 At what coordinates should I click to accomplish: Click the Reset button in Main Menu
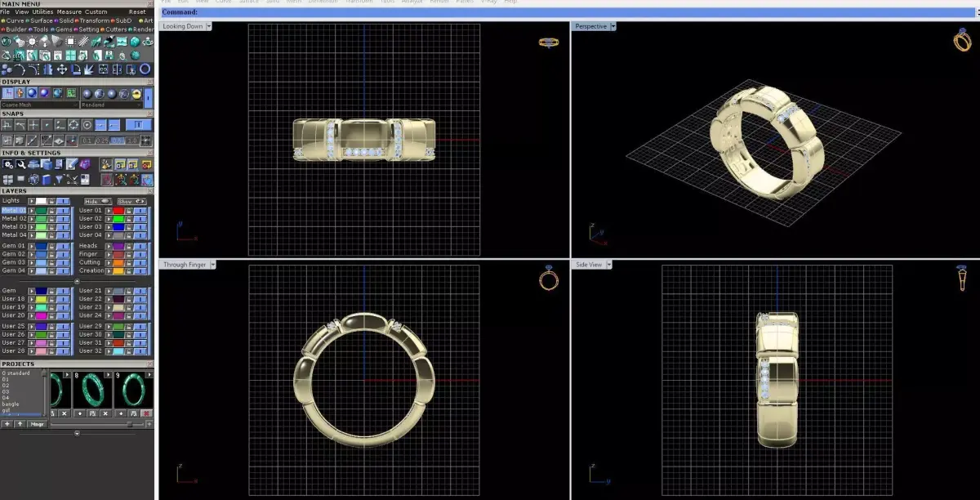click(137, 12)
